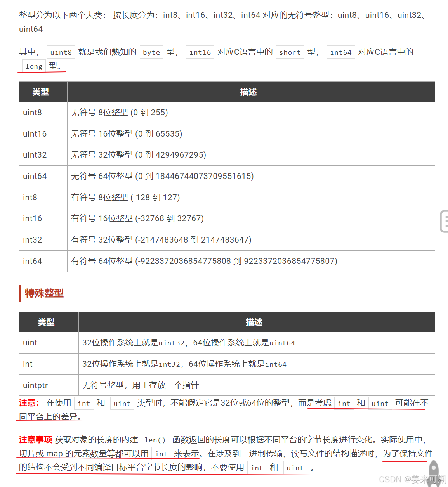The height and width of the screenshot is (487, 448).
Task: Click the 描述 header of special integer table
Action: 254,322
